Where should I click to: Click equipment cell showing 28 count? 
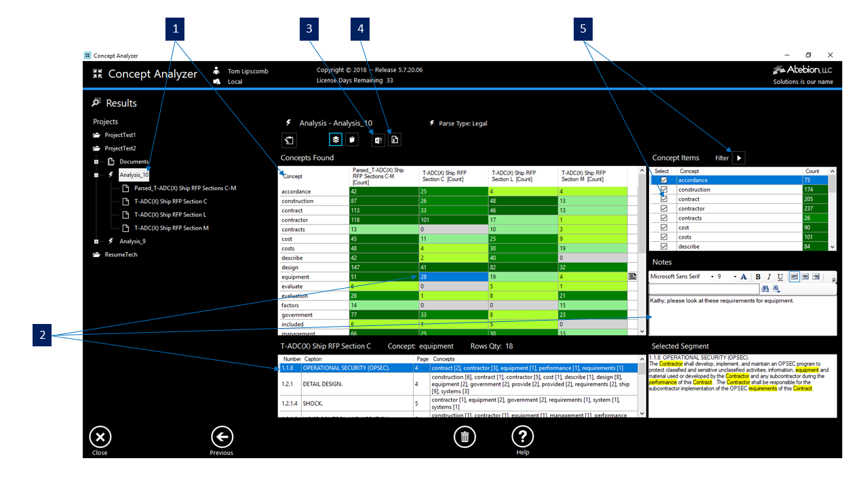[x=453, y=277]
